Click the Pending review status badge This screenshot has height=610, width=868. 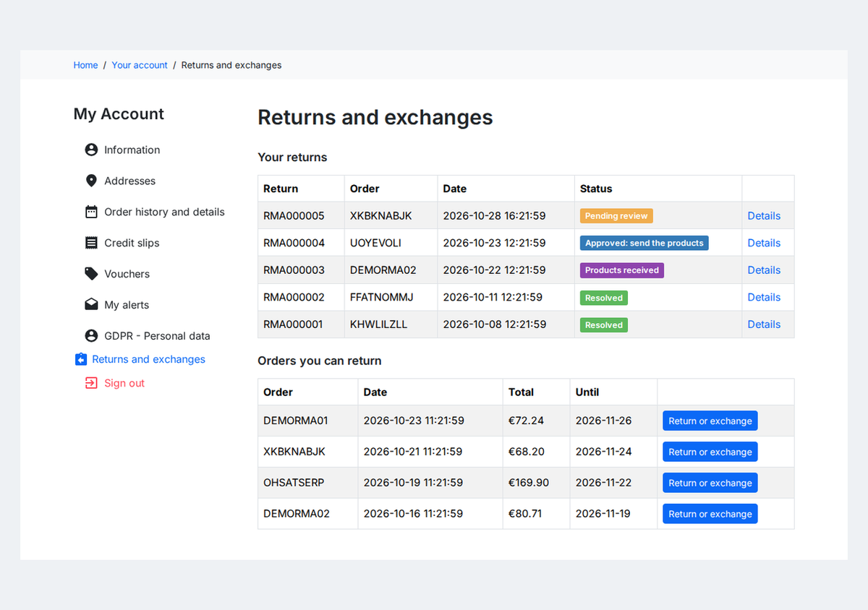point(616,216)
